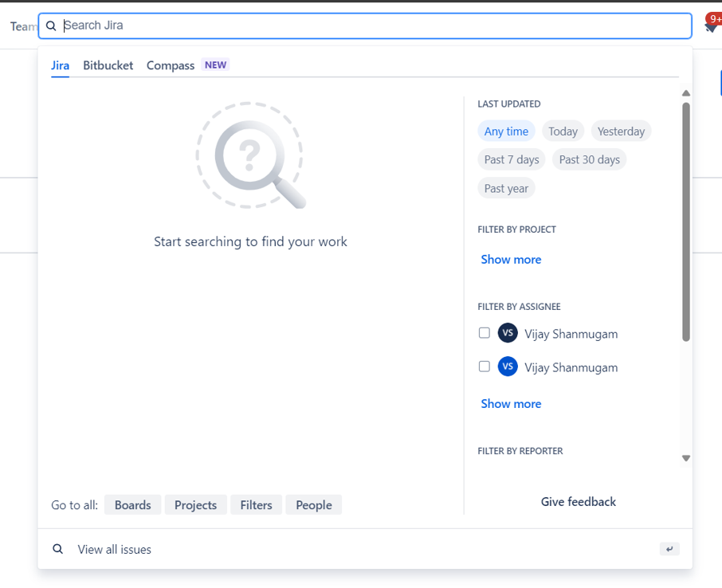The height and width of the screenshot is (588, 722).
Task: Click the second Vijay Shanmugam assignee name
Action: 571,367
